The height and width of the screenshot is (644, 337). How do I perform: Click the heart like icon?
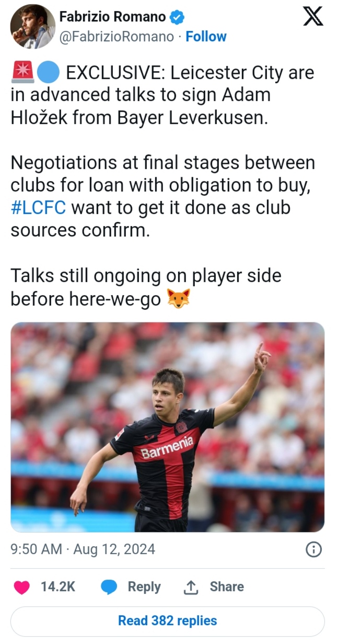point(21,587)
